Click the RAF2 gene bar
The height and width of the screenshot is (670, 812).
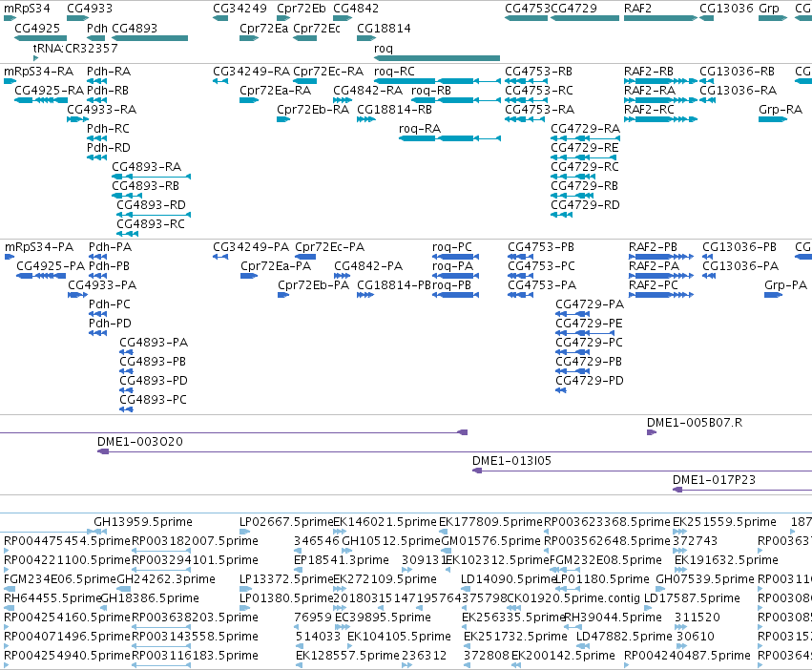pos(660,18)
